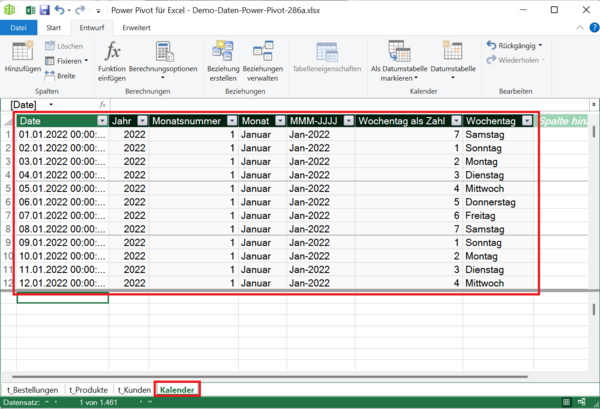Click the undo arrow in title bar
The image size is (600, 409).
60,10
